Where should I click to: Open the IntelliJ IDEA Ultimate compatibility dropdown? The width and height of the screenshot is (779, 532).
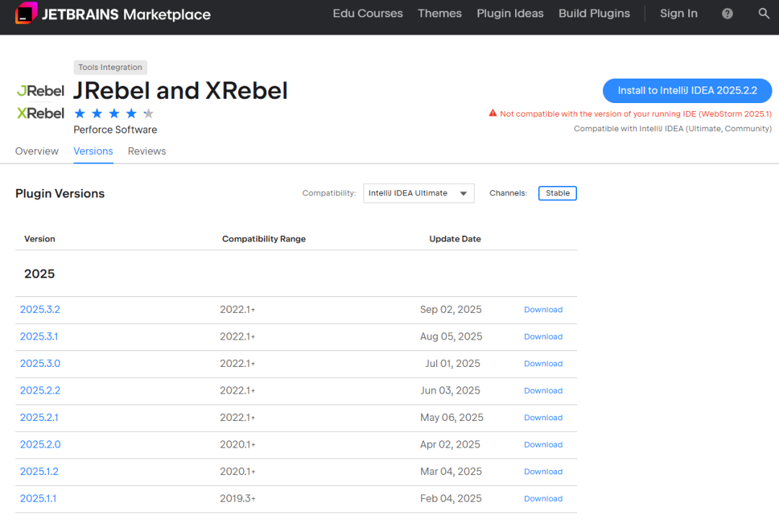click(x=418, y=193)
